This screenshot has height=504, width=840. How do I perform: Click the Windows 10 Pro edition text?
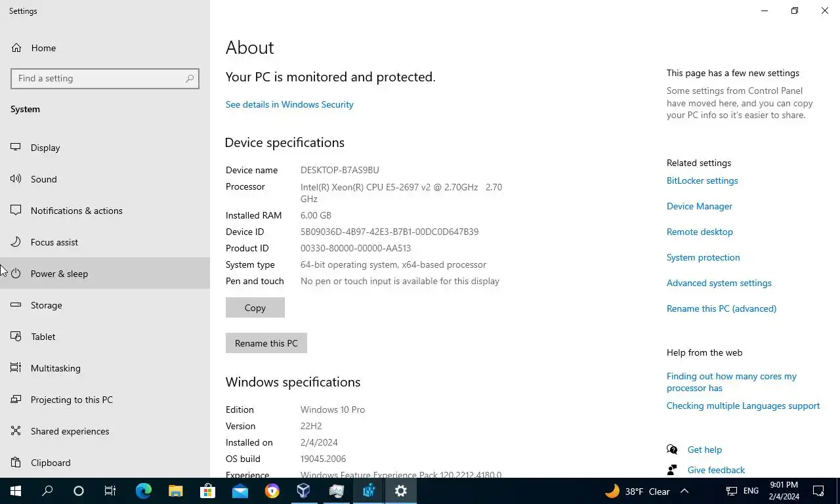[333, 409]
